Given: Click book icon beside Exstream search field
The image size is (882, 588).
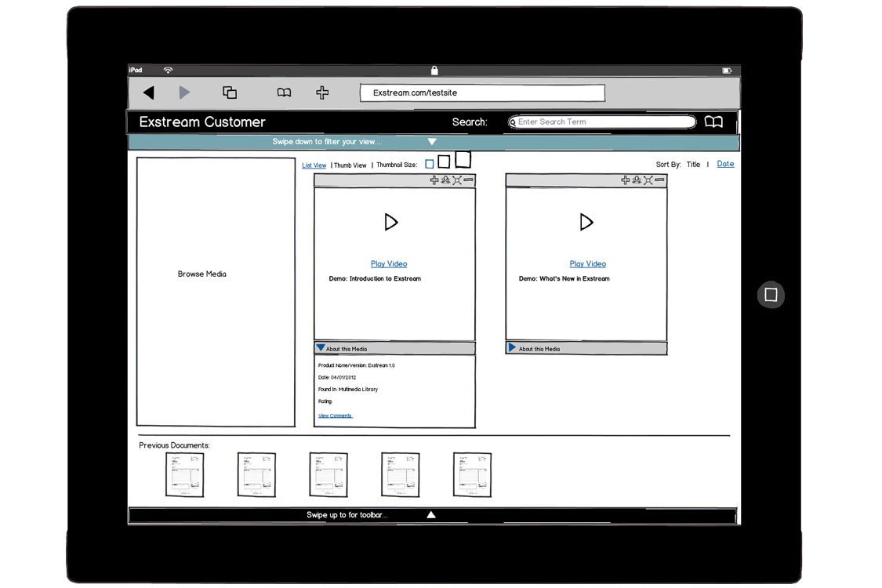Looking at the screenshot, I should click(713, 122).
